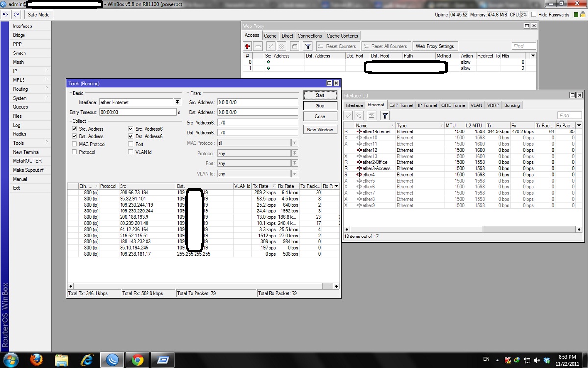Screen dimensions: 588x368
Task: Open the Cache Contents tab
Action: (x=342, y=36)
